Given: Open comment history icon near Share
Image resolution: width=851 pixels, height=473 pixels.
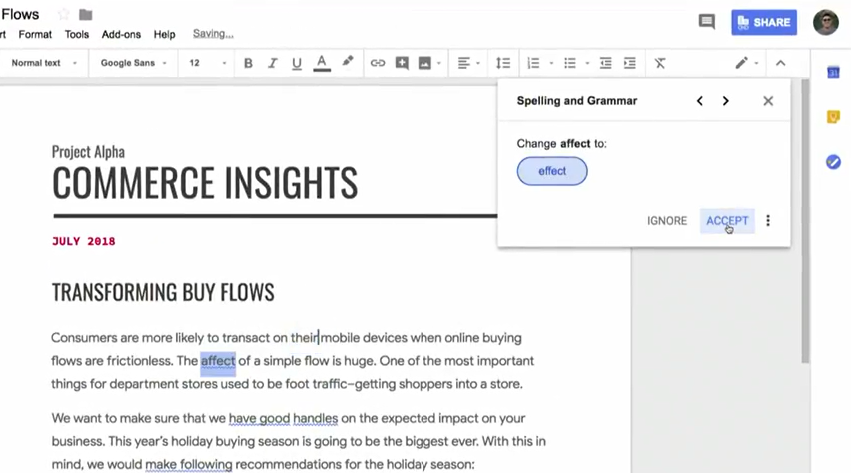Looking at the screenshot, I should [706, 21].
